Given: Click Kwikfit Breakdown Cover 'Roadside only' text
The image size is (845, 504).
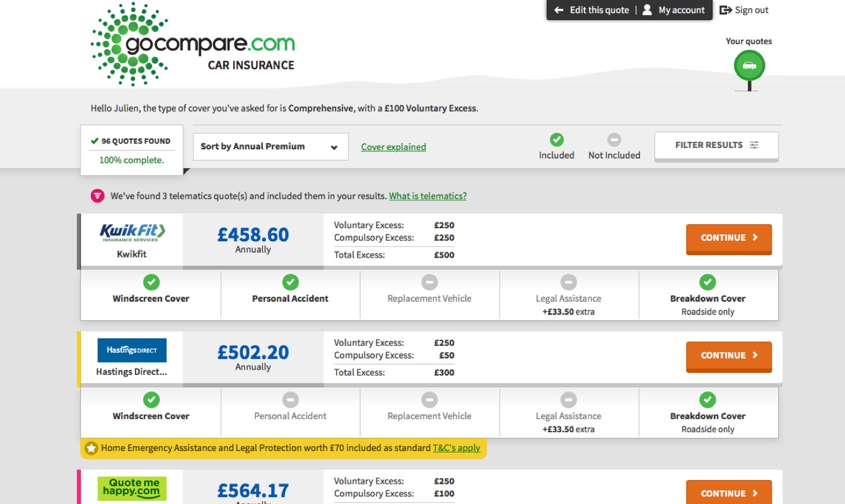Looking at the screenshot, I should click(x=708, y=312).
